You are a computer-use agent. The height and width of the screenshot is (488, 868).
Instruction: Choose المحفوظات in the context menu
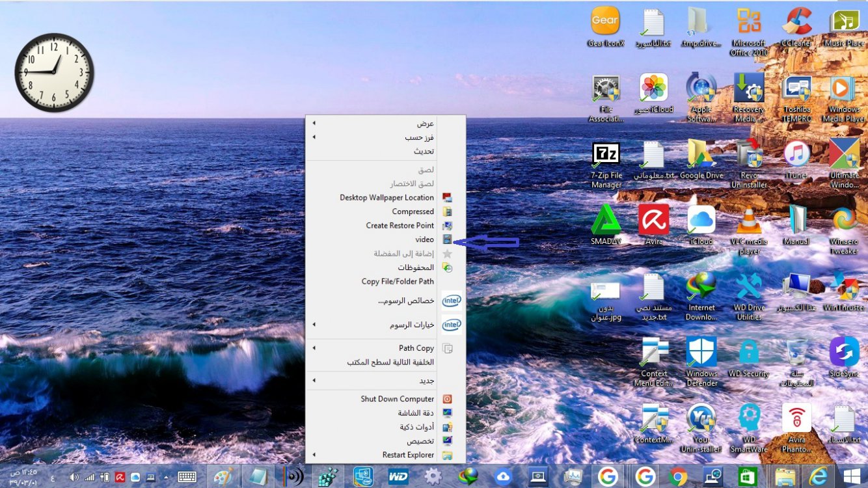coord(385,267)
